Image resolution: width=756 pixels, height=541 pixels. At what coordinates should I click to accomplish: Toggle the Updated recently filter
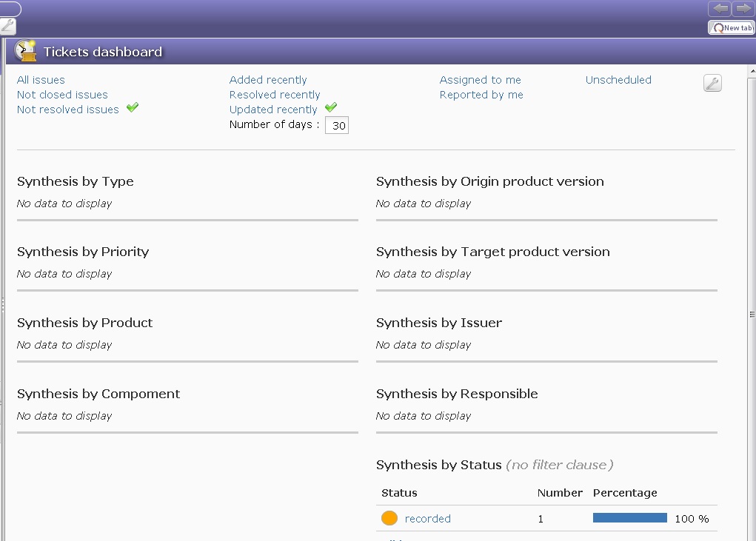click(273, 110)
